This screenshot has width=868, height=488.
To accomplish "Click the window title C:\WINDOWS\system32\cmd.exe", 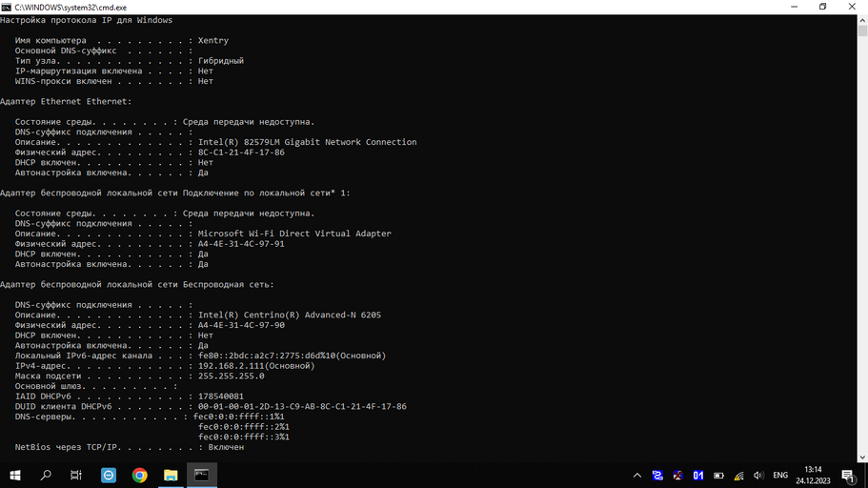I will [71, 8].
